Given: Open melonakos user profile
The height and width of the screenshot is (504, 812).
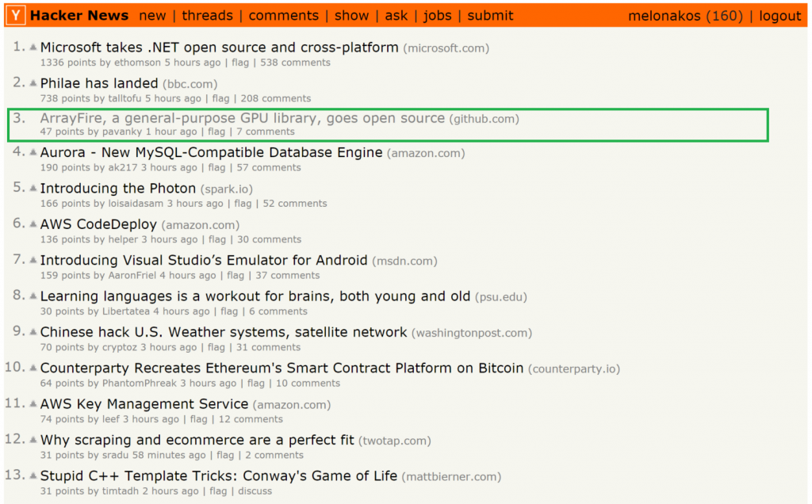Looking at the screenshot, I should (x=664, y=16).
